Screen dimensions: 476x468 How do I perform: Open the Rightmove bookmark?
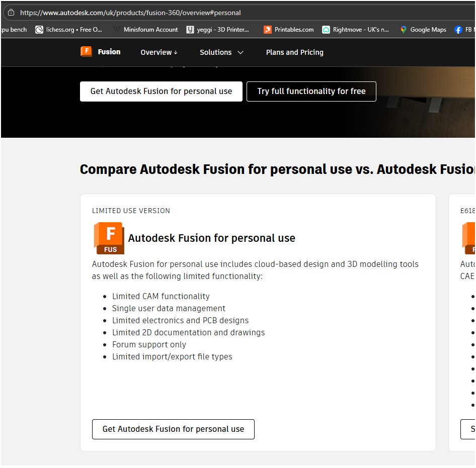pos(356,30)
